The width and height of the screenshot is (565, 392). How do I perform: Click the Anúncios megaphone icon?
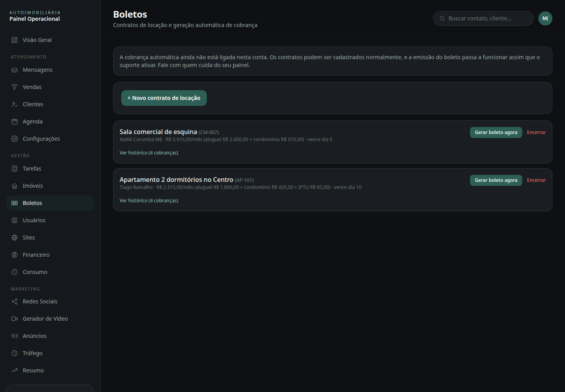click(x=15, y=336)
